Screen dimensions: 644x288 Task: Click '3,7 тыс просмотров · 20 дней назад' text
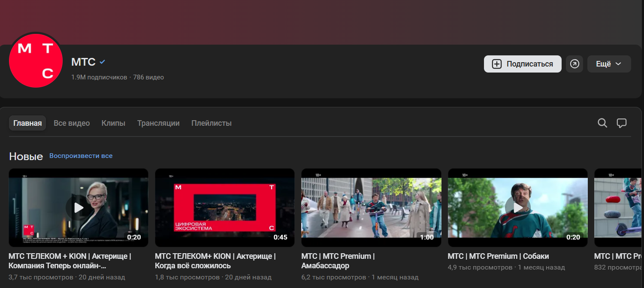(x=67, y=277)
